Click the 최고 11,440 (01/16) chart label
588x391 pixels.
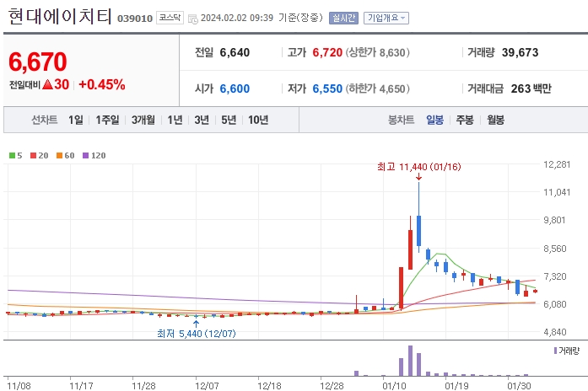tap(419, 167)
